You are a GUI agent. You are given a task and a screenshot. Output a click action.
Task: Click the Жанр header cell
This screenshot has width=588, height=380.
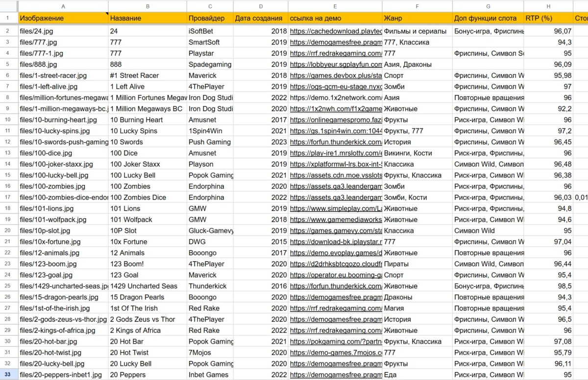tap(417, 18)
